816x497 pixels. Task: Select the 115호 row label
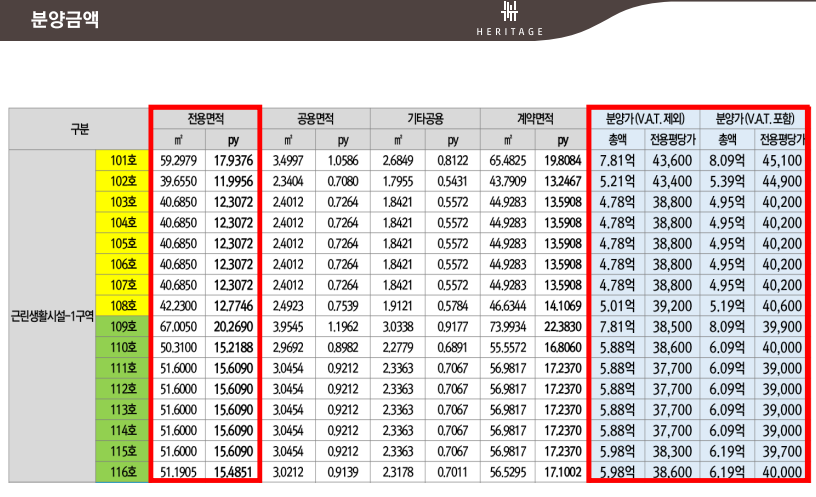coord(123,451)
